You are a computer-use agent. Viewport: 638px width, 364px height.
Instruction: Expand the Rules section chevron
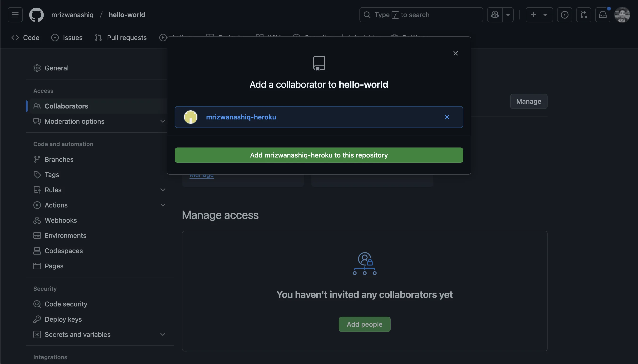163,190
